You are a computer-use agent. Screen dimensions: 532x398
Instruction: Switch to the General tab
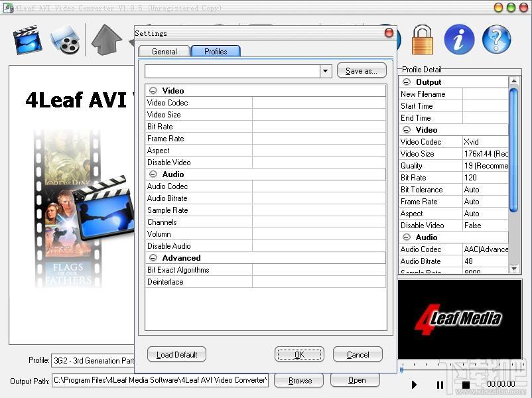[165, 52]
